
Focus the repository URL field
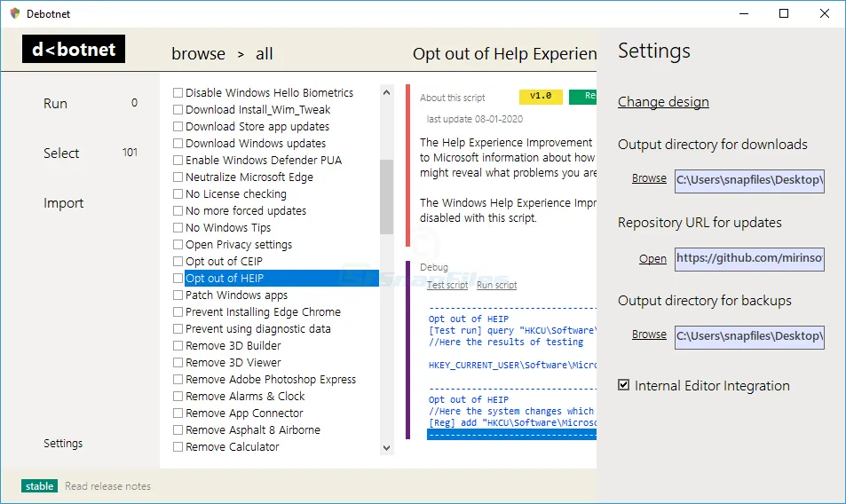749,259
